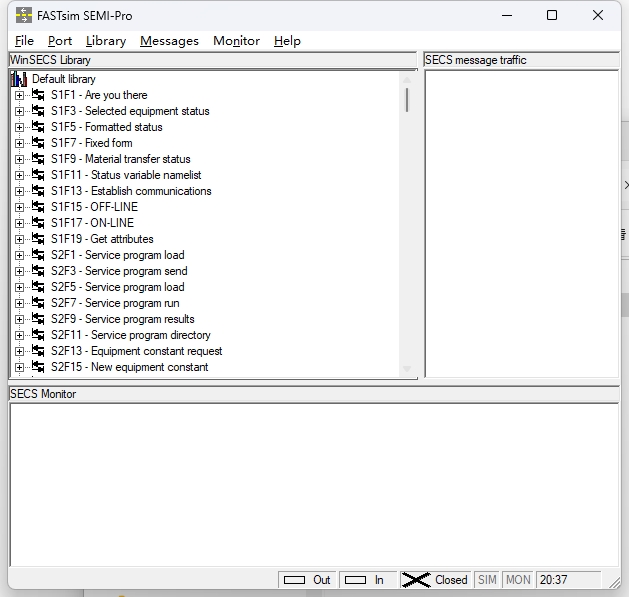Click inside the SECS message traffic pane
The height and width of the screenshot is (597, 629).
521,223
